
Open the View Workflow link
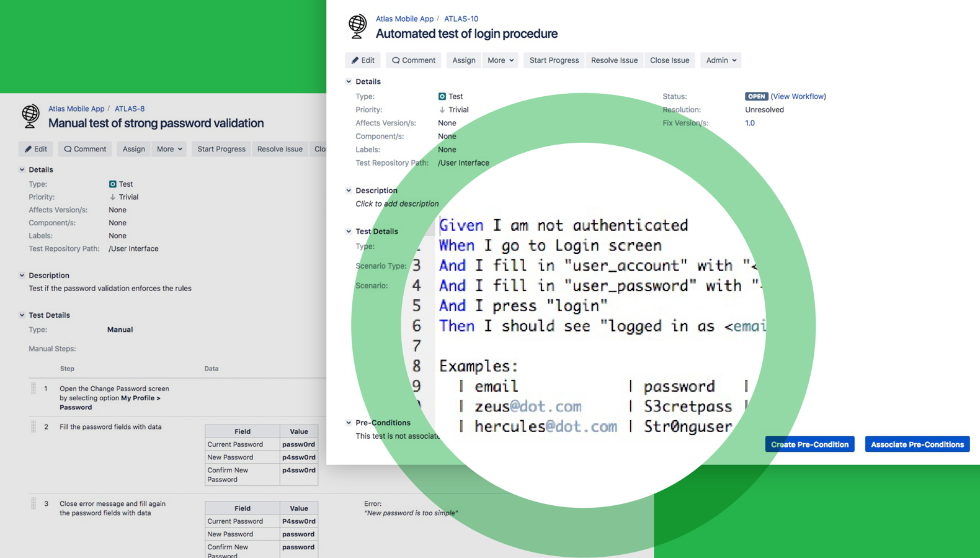coord(798,96)
